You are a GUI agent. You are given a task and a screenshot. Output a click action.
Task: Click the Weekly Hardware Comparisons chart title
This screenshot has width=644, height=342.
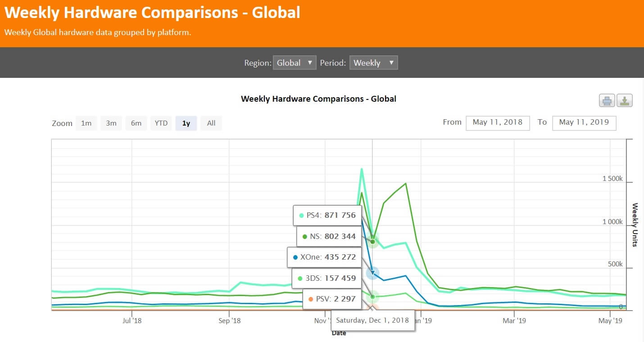tap(318, 99)
